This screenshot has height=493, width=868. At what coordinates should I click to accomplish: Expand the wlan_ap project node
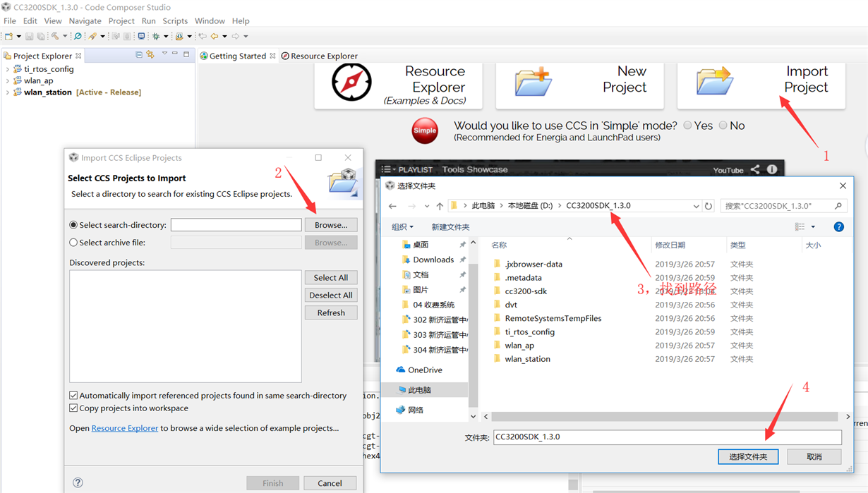7,80
